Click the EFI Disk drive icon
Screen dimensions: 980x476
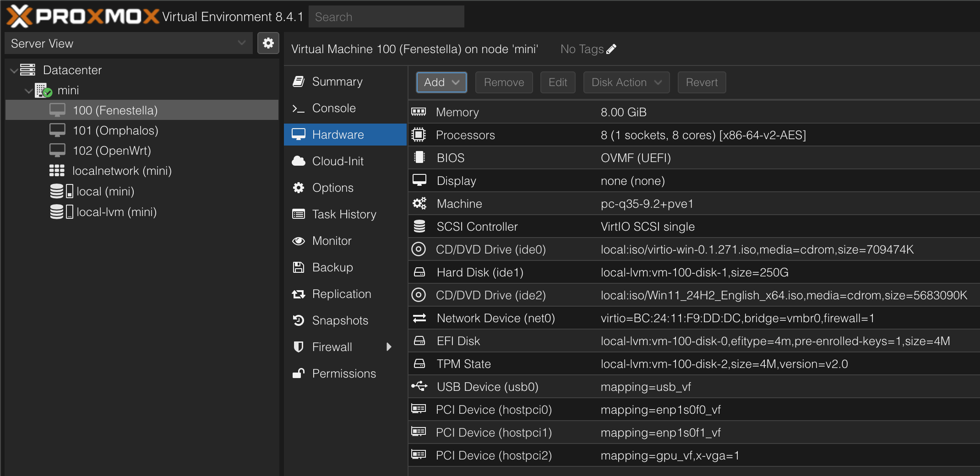419,341
